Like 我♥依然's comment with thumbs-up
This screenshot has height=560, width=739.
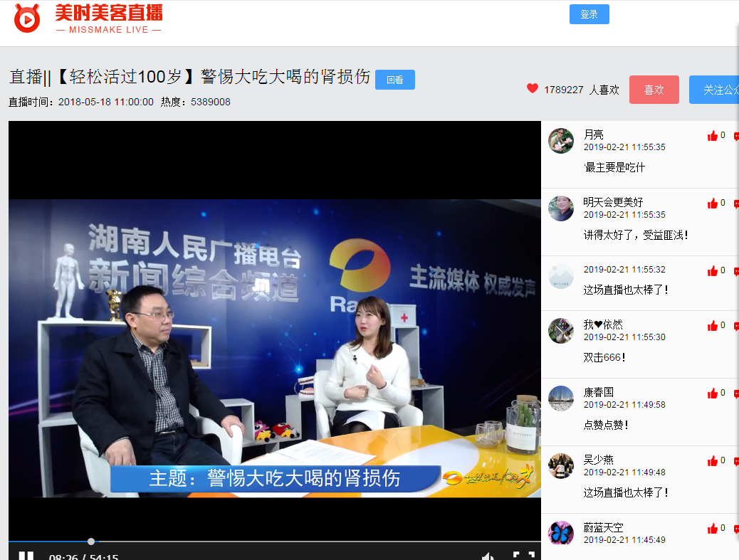point(712,326)
